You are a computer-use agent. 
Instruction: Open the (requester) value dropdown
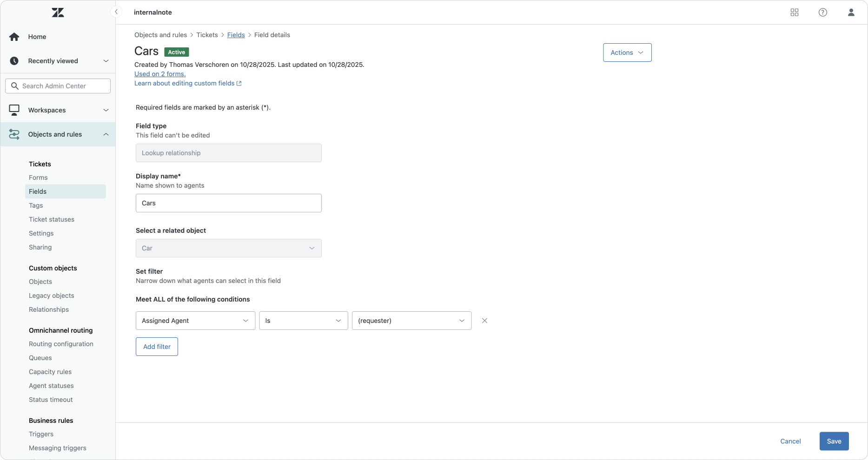[411, 321]
